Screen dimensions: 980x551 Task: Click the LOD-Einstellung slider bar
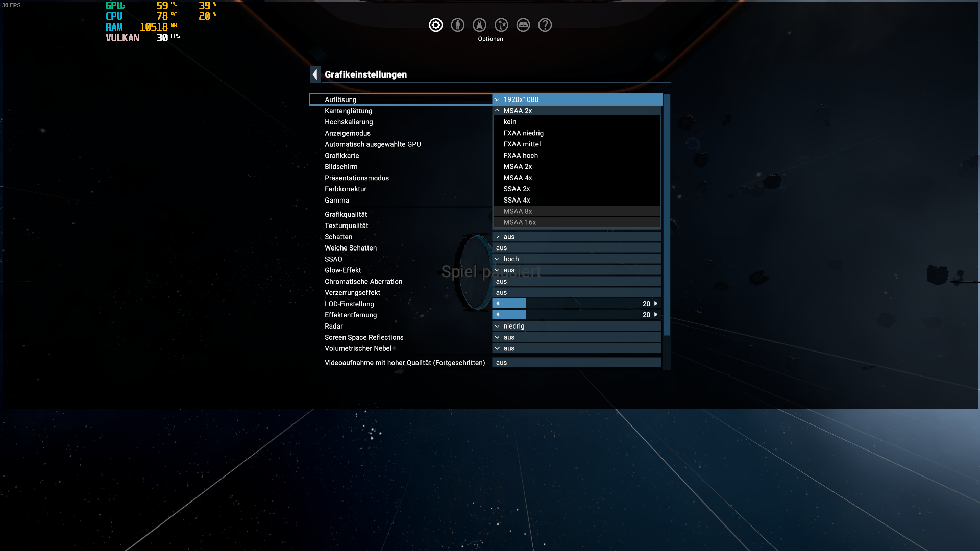pyautogui.click(x=577, y=304)
